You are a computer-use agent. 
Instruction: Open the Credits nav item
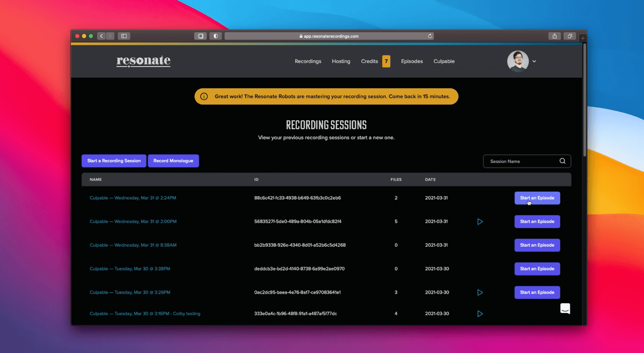coord(369,61)
